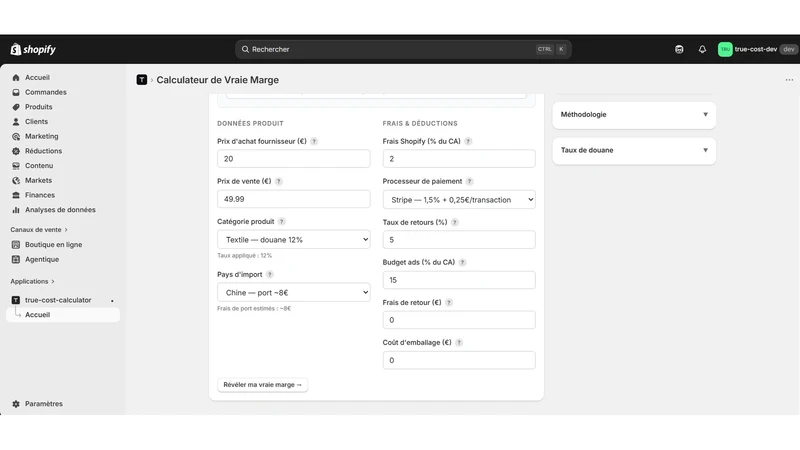Image resolution: width=800 pixels, height=450 pixels.
Task: Click the Contenu icon
Action: coord(16,166)
